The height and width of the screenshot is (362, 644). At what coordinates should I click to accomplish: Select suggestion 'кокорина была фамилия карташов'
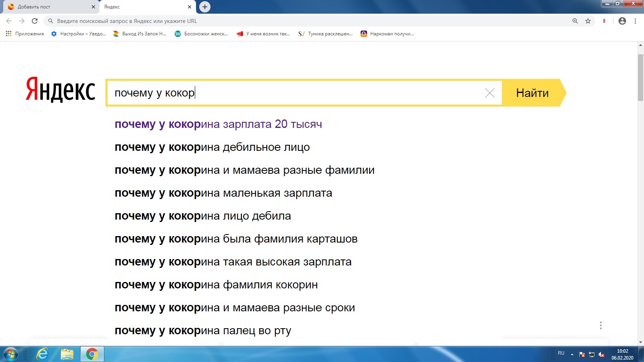(236, 239)
